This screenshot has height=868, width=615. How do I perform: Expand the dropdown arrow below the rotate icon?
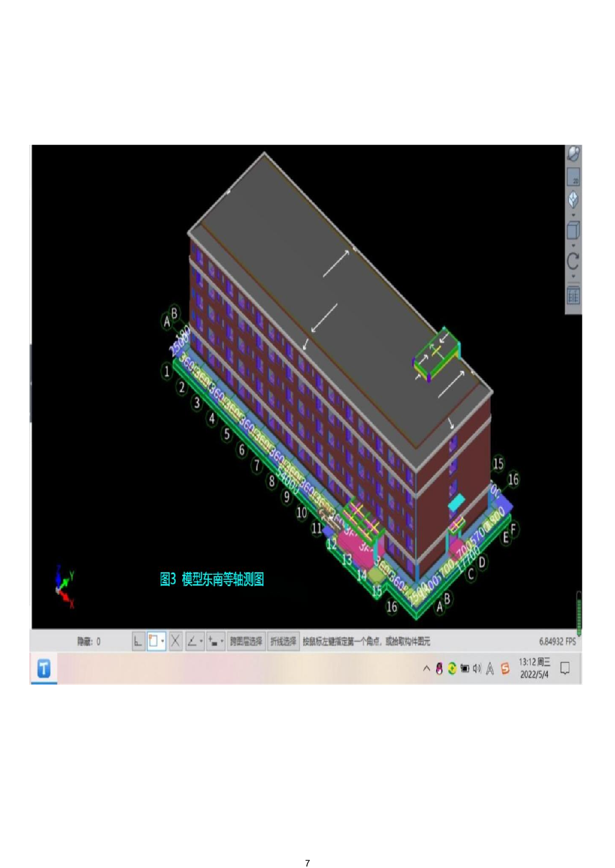(573, 276)
